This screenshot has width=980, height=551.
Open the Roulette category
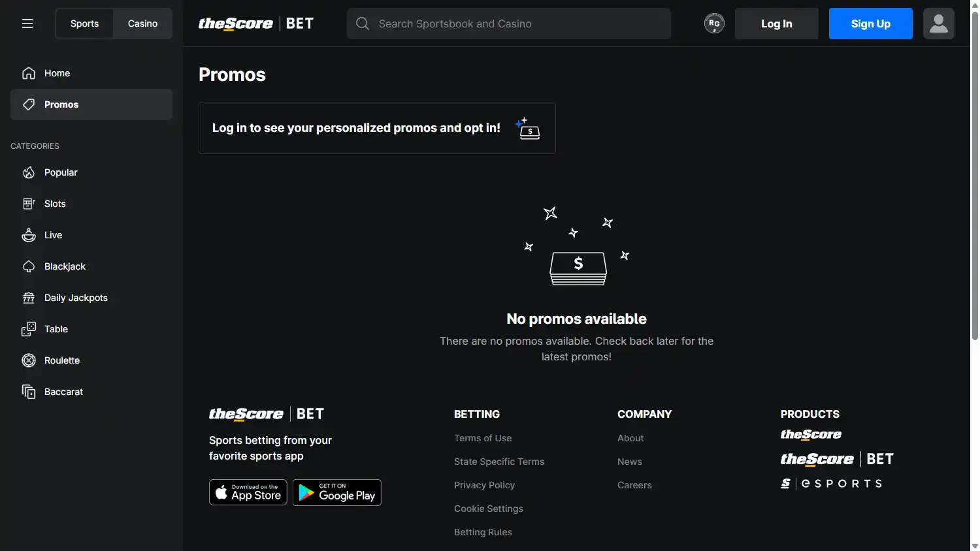click(x=91, y=360)
